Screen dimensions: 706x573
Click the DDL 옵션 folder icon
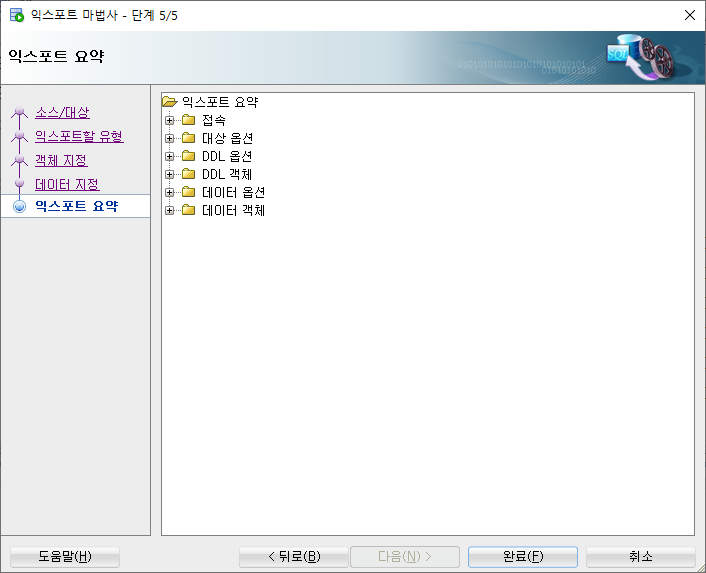(x=189, y=156)
